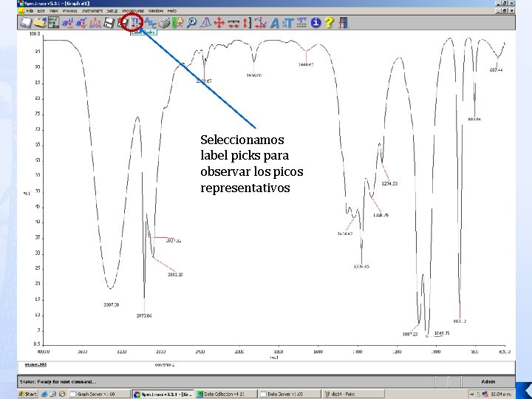
Task: Switch to Data Collection taskbar window
Action: tap(225, 394)
